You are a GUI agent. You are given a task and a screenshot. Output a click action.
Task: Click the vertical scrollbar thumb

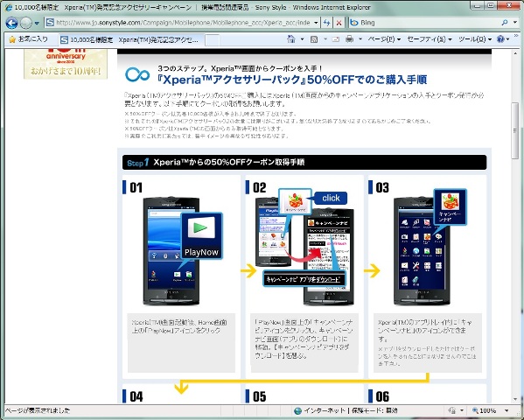[x=515, y=130]
